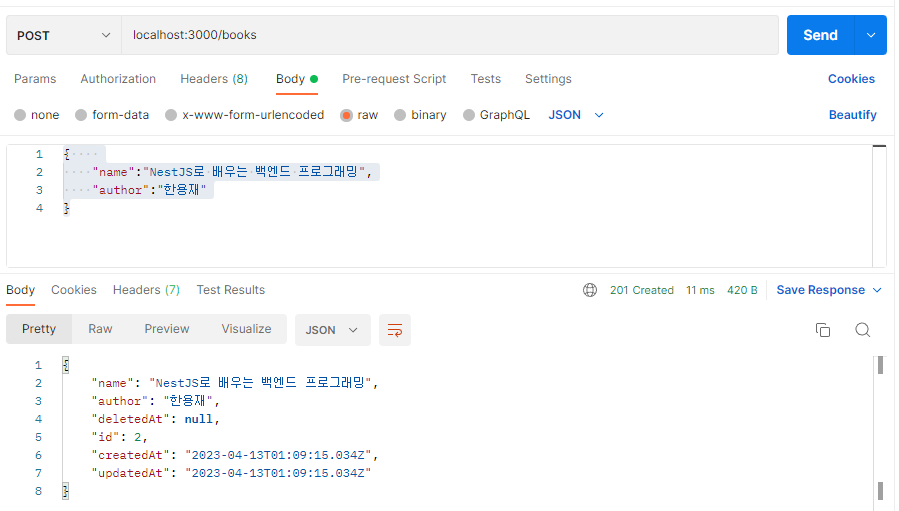The width and height of the screenshot is (899, 511).
Task: Beautify the JSON request body
Action: point(853,115)
